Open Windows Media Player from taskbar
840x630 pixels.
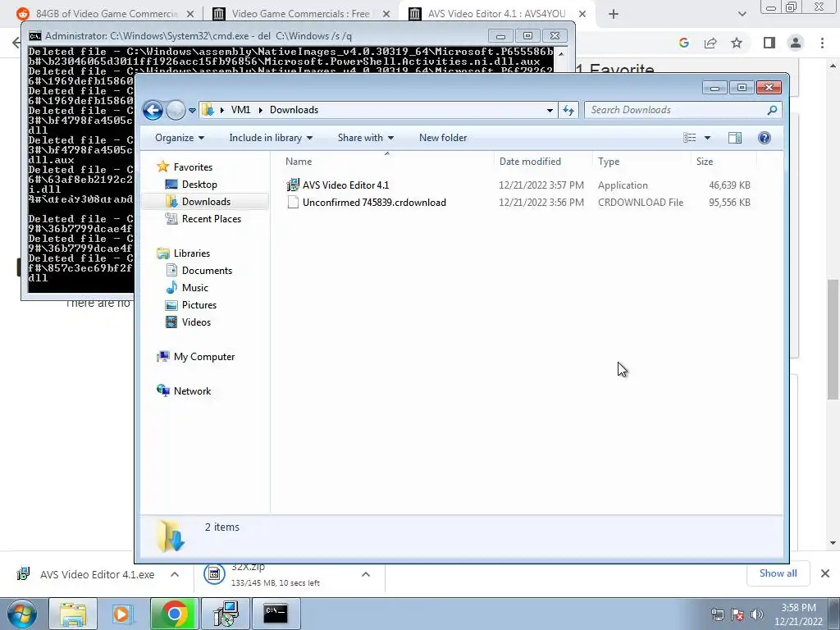click(123, 614)
